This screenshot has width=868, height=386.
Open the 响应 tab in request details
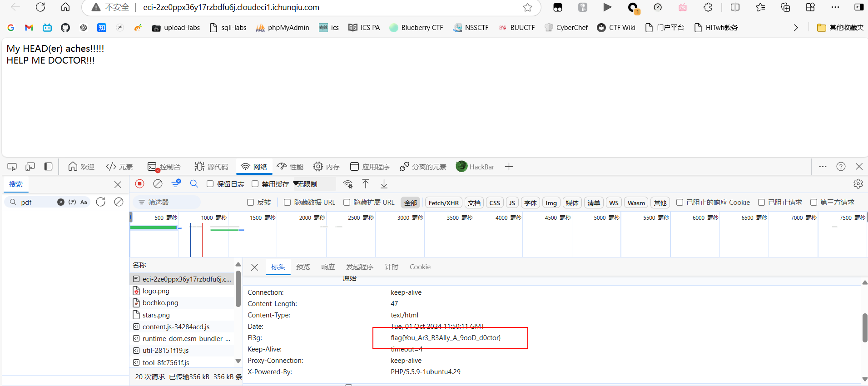pos(327,267)
